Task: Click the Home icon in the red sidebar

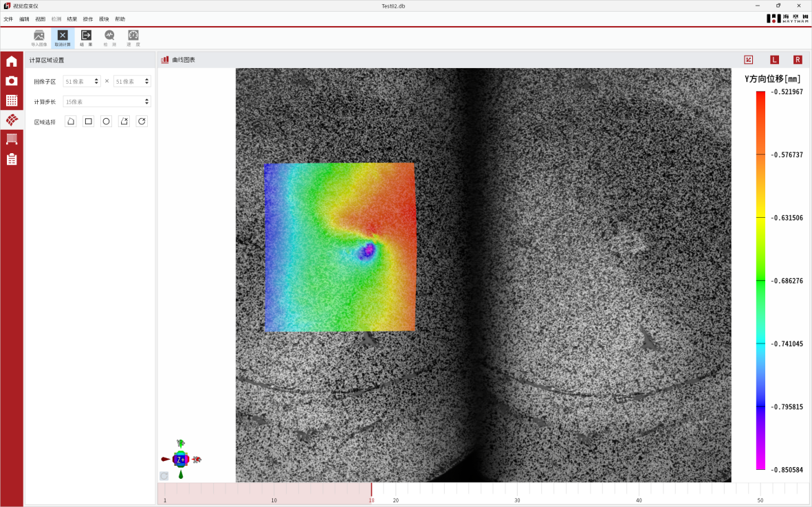Action: 12,62
